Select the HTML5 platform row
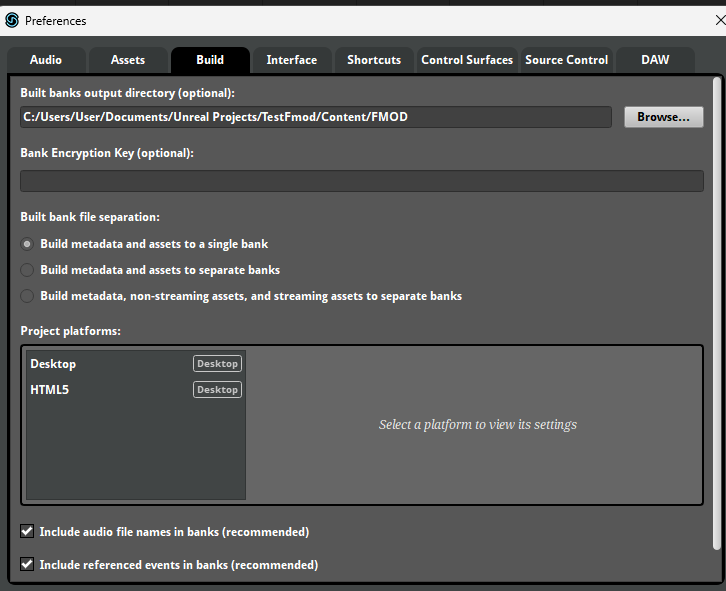Screen dimensions: 726x591 136,390
